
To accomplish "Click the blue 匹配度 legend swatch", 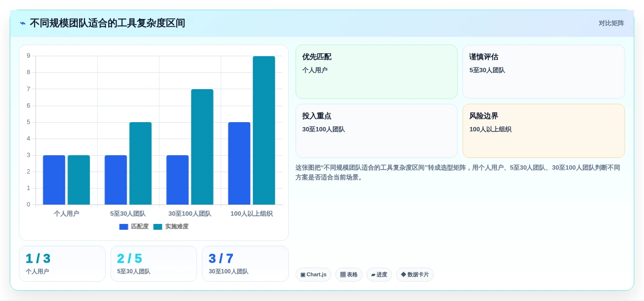I will coord(124,227).
